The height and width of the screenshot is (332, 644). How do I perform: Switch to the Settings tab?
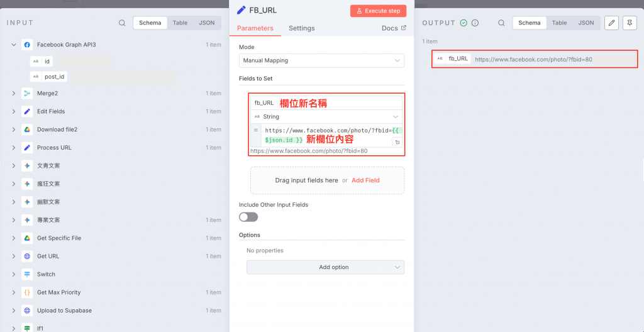[301, 28]
